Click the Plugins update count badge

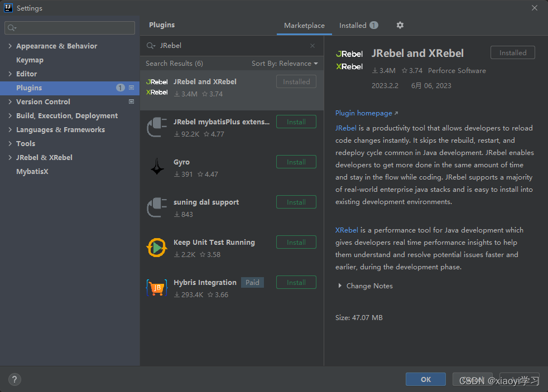(120, 88)
